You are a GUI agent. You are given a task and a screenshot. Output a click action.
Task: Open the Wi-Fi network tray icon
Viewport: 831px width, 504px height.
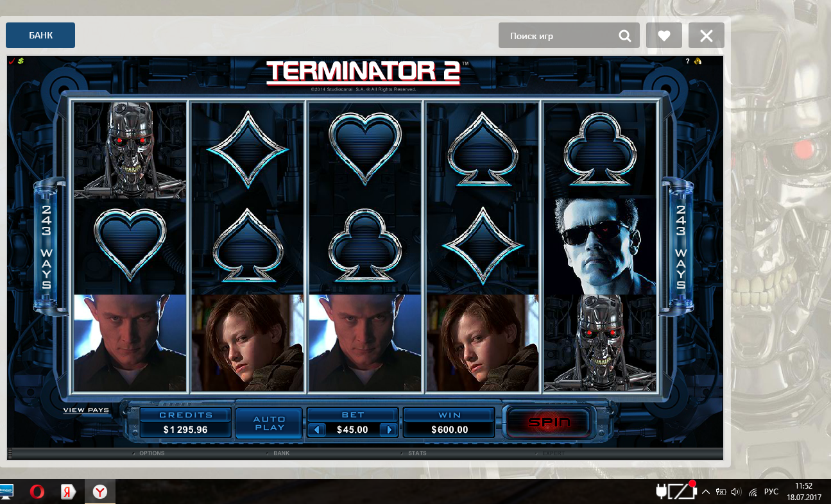[x=753, y=492]
